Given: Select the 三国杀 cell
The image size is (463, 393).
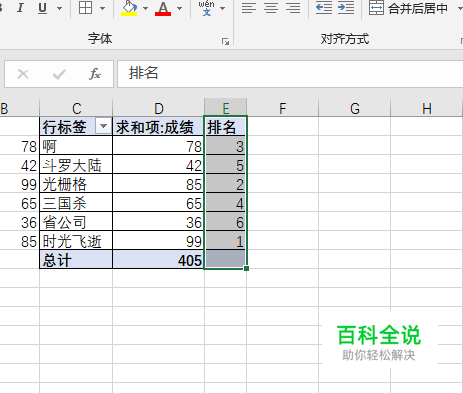Looking at the screenshot, I should coord(76,202).
